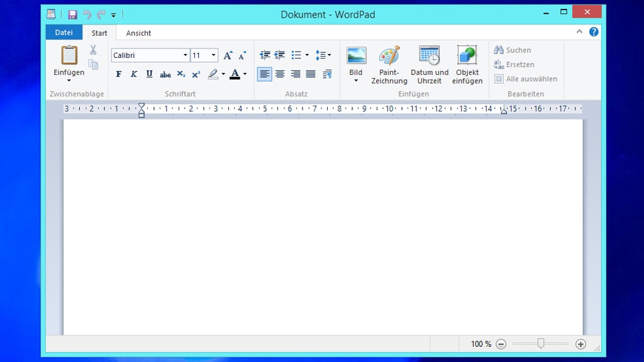
Task: Apply subscript formatting
Action: [x=180, y=74]
